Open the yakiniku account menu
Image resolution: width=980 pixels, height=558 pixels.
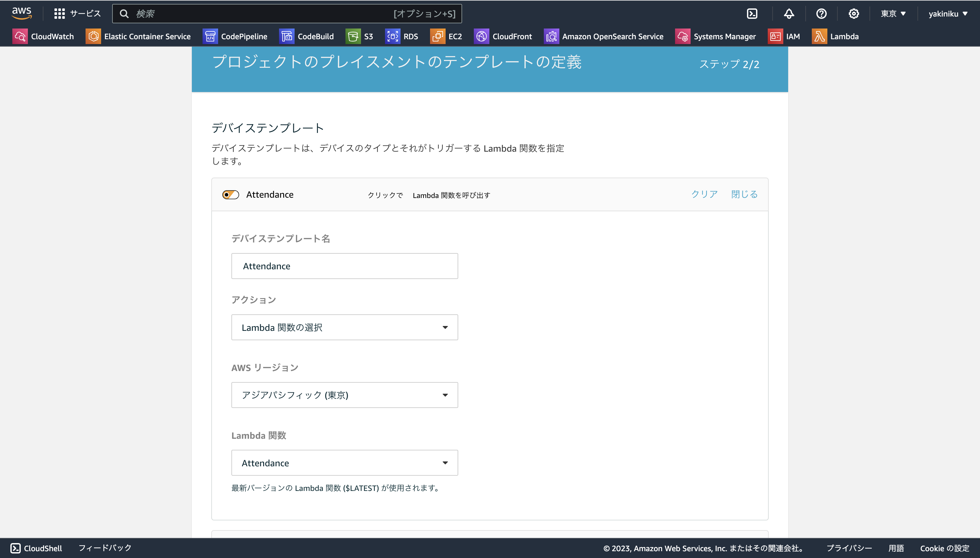point(947,13)
